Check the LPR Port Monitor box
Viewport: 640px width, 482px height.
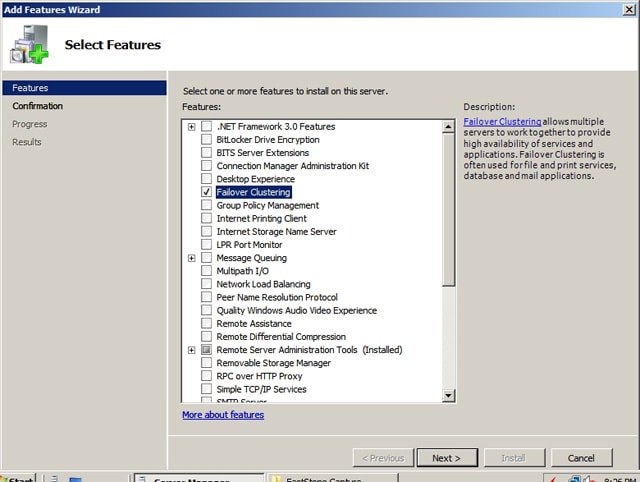tap(207, 244)
